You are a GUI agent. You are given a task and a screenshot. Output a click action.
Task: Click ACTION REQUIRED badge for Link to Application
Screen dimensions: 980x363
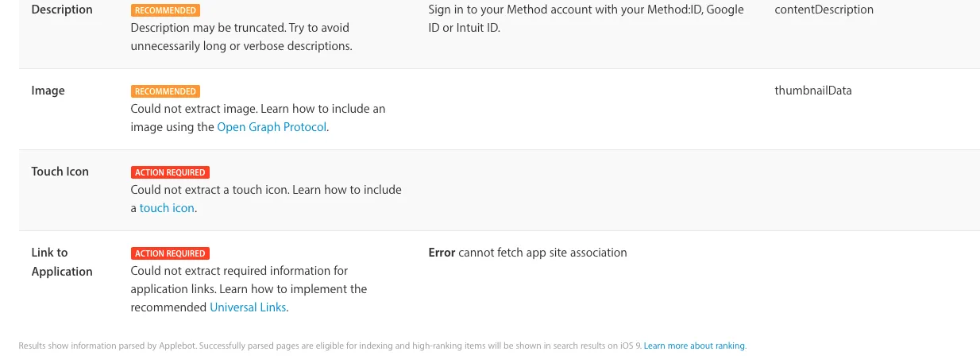170,254
